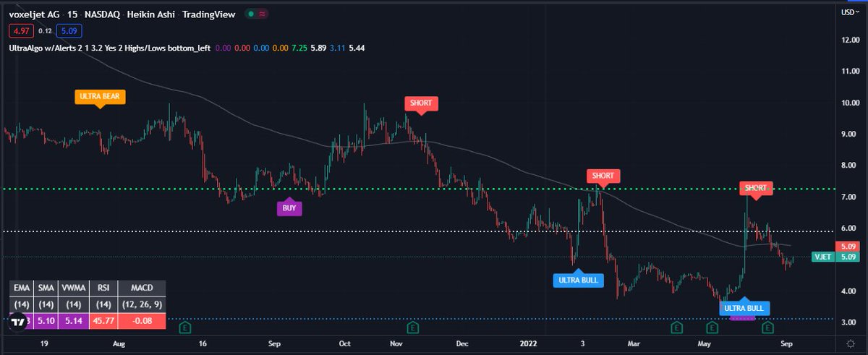Click ULTRA BULL label below February low
The image size is (868, 355).
coord(579,280)
